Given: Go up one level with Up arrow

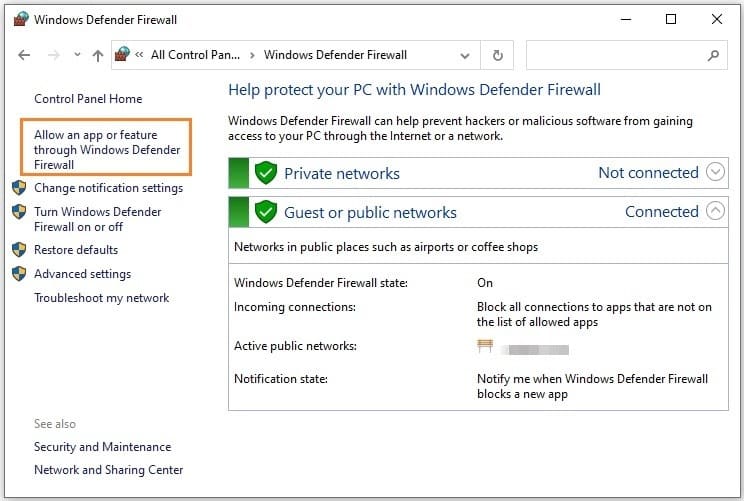Looking at the screenshot, I should click(x=98, y=56).
